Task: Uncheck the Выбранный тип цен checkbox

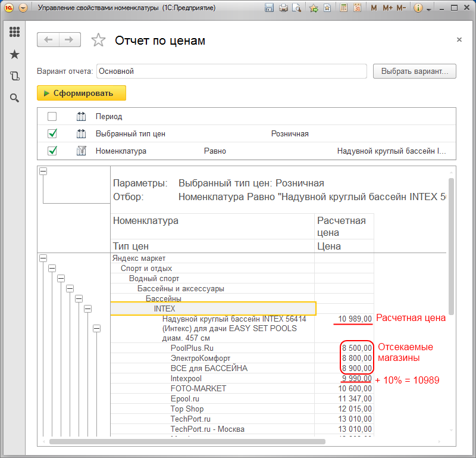Action: [52, 133]
